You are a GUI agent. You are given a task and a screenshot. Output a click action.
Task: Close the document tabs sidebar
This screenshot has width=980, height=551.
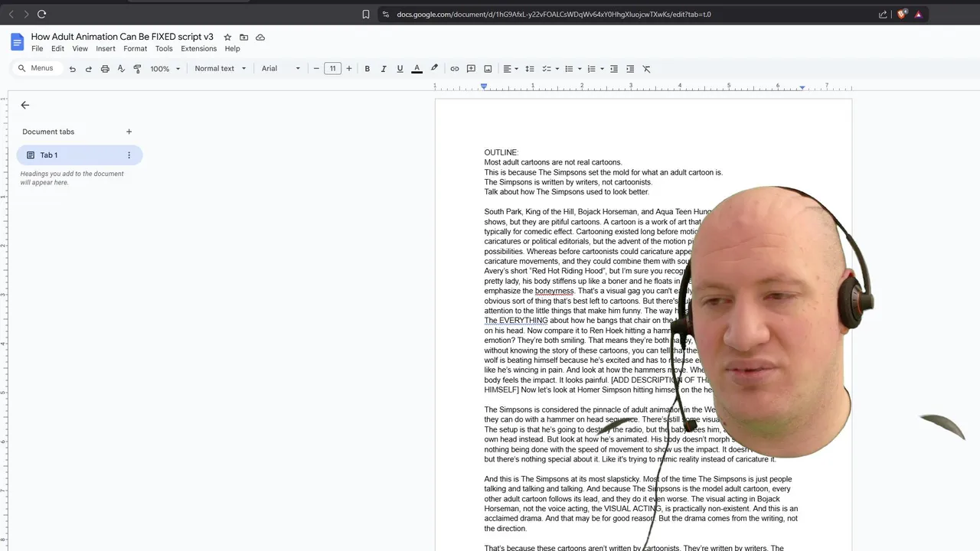click(25, 105)
